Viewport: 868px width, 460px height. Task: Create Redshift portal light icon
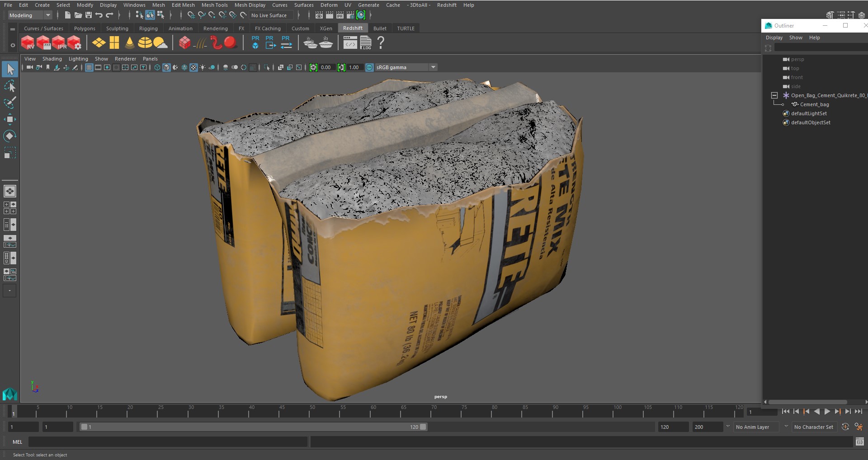click(114, 43)
